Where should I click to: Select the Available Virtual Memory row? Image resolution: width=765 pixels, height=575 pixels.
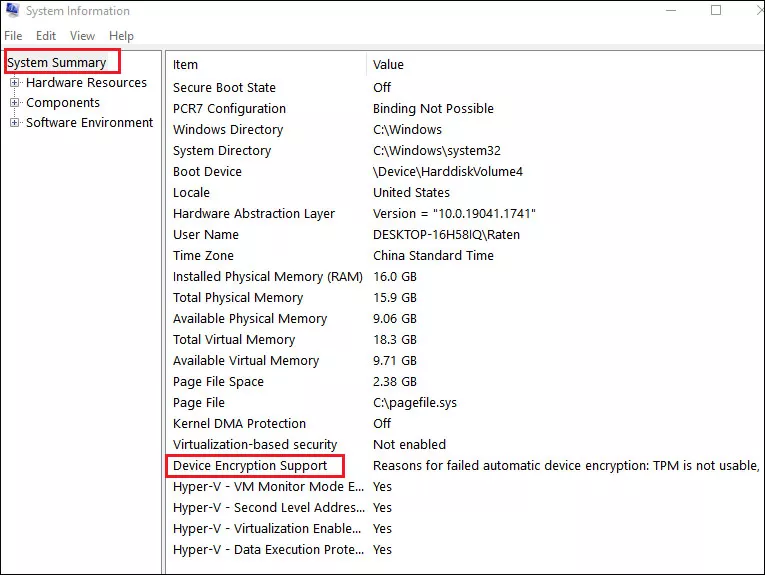[466, 360]
